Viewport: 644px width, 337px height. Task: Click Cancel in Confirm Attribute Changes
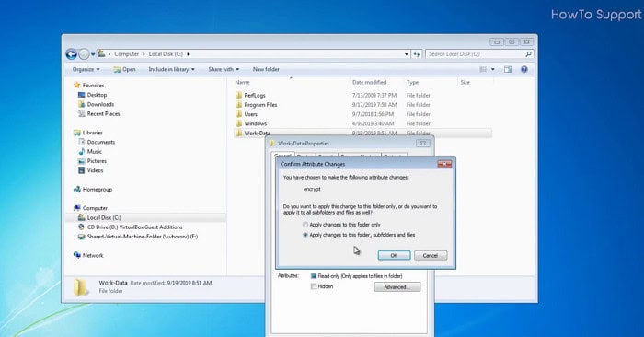pyautogui.click(x=431, y=256)
